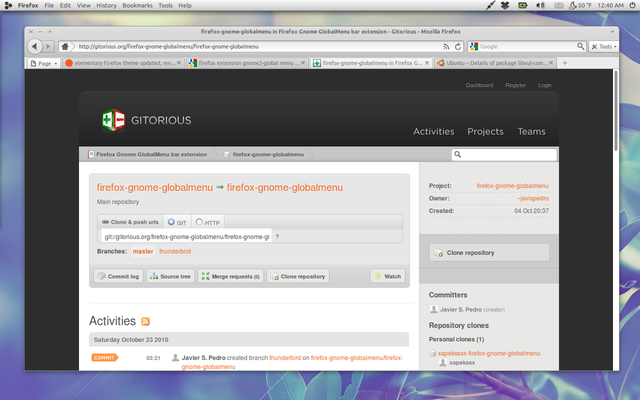The image size is (640, 400).
Task: Open the Help menu
Action: pos(184,5)
